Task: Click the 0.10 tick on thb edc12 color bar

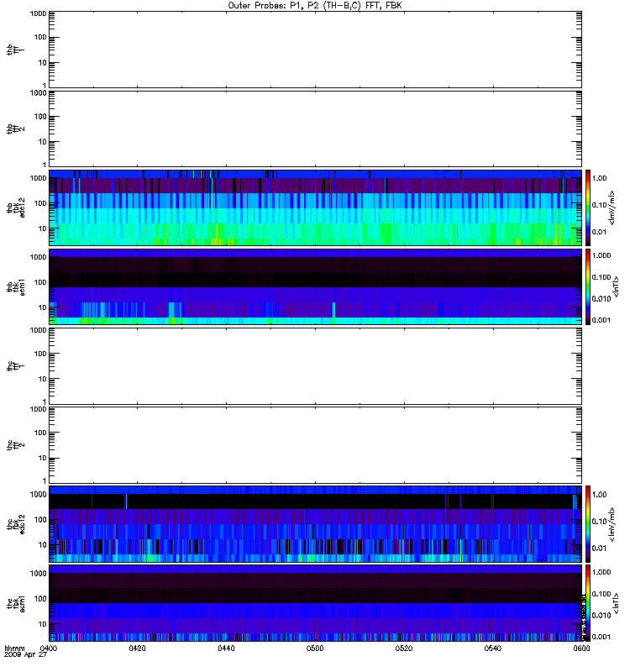Action: [x=599, y=205]
